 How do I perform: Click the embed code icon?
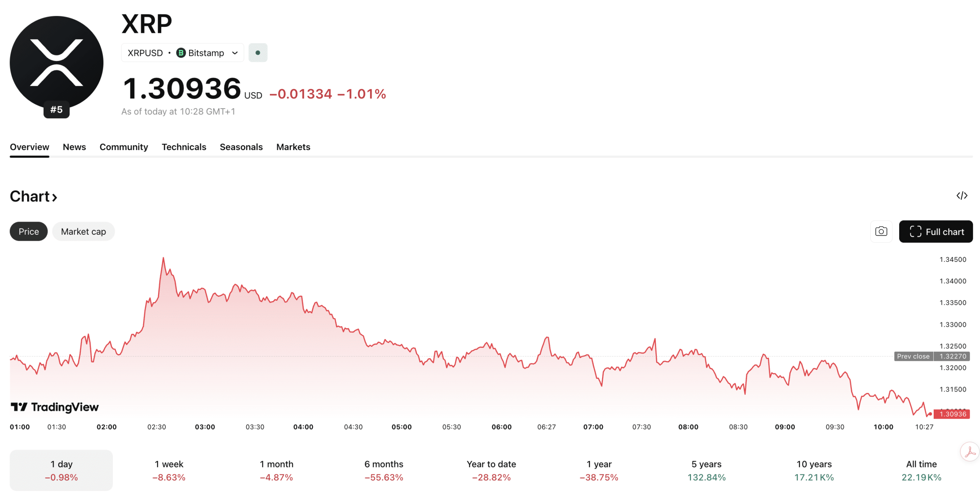[961, 196]
